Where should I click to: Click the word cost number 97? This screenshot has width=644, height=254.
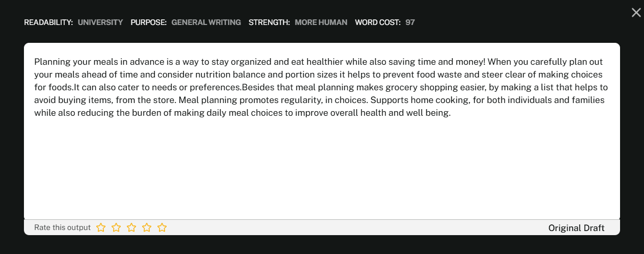coord(410,22)
